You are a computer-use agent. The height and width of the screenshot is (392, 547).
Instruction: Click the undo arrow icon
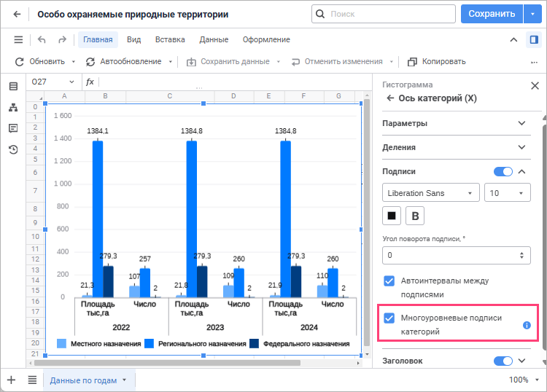pyautogui.click(x=42, y=40)
